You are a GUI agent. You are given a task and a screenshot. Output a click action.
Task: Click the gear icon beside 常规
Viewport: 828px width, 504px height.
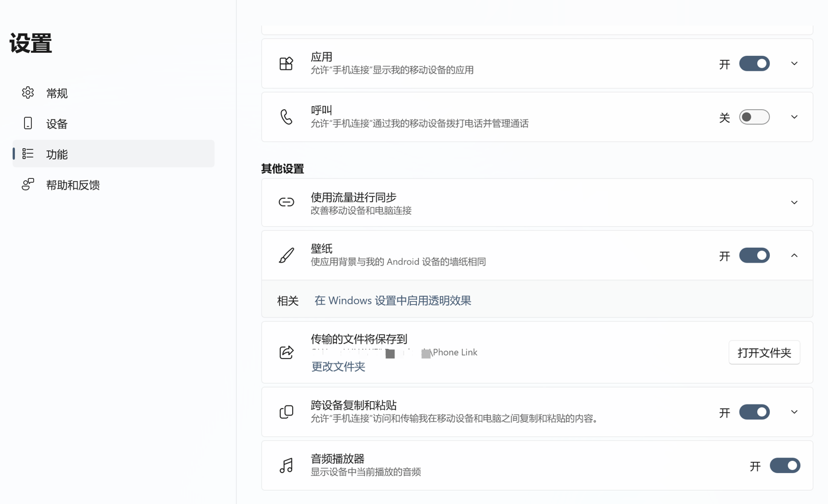coord(28,93)
